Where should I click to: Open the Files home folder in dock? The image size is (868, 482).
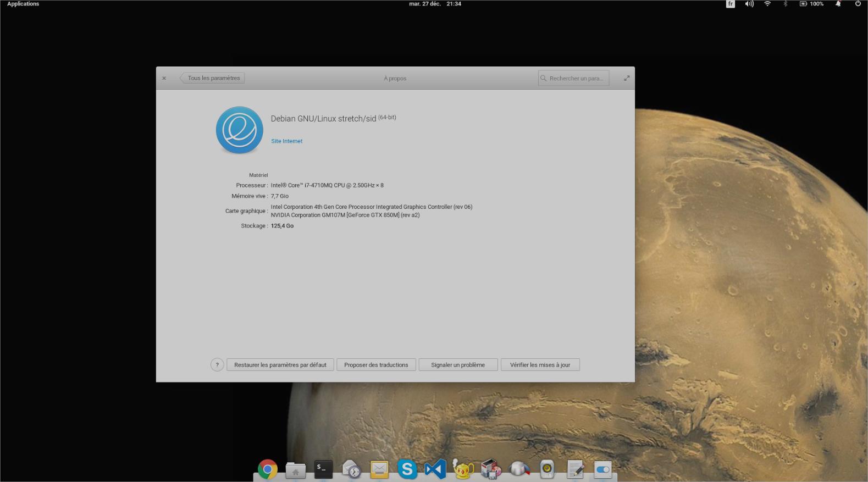click(x=295, y=470)
